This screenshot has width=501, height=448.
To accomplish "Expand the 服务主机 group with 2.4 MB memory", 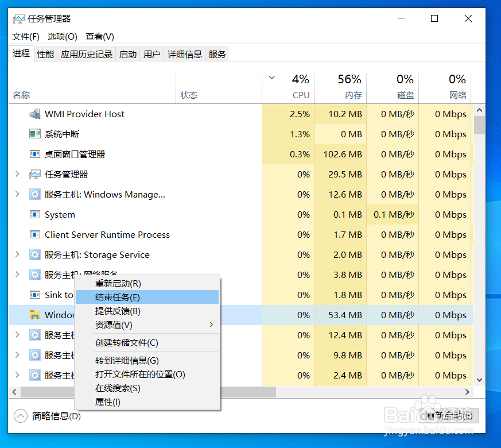I will point(17,375).
